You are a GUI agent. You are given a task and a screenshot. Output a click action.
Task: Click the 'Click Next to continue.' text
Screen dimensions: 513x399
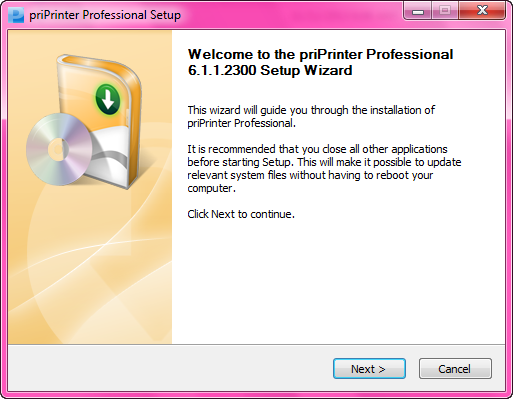pyautogui.click(x=241, y=214)
